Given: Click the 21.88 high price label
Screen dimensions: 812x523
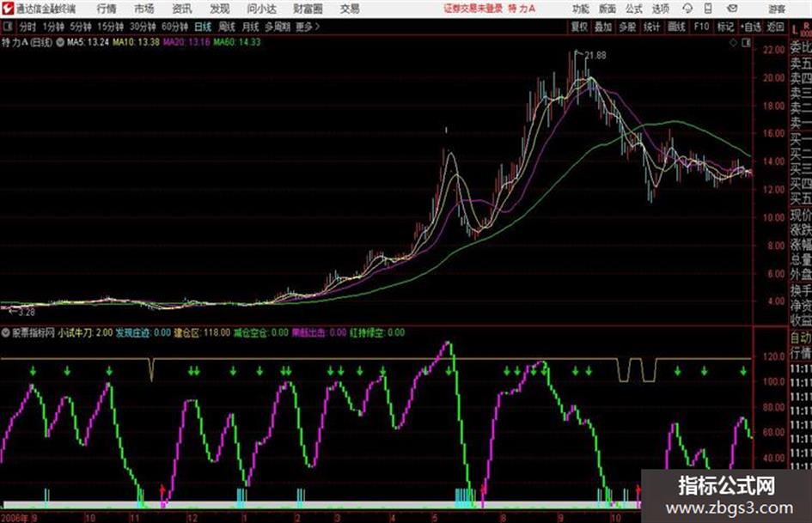Looking at the screenshot, I should [x=595, y=55].
